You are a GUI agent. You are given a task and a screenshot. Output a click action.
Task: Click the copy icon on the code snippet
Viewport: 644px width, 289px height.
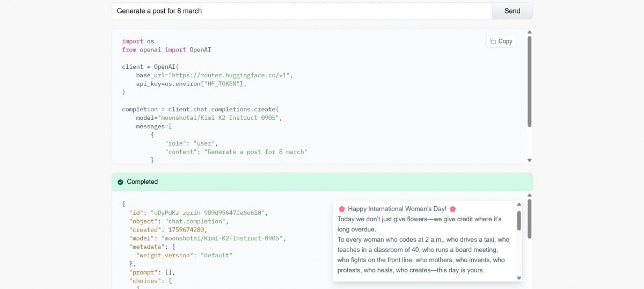493,41
